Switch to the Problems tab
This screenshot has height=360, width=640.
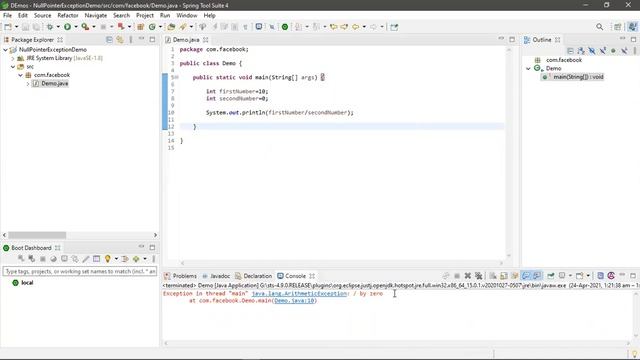pos(180,276)
